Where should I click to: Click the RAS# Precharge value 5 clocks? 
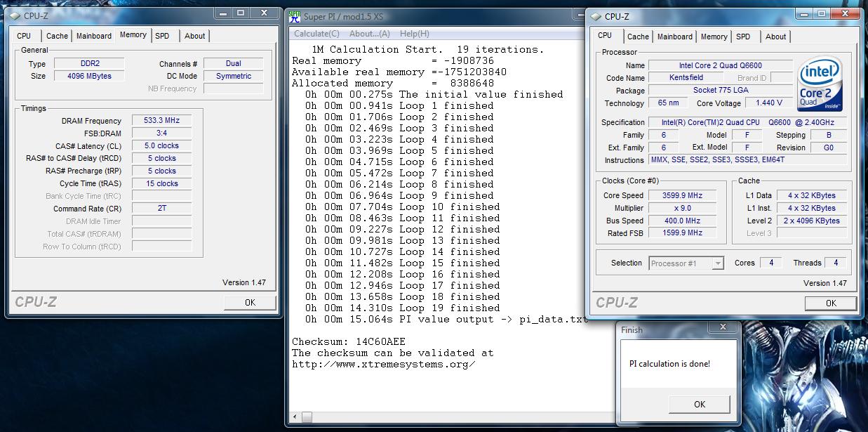162,171
